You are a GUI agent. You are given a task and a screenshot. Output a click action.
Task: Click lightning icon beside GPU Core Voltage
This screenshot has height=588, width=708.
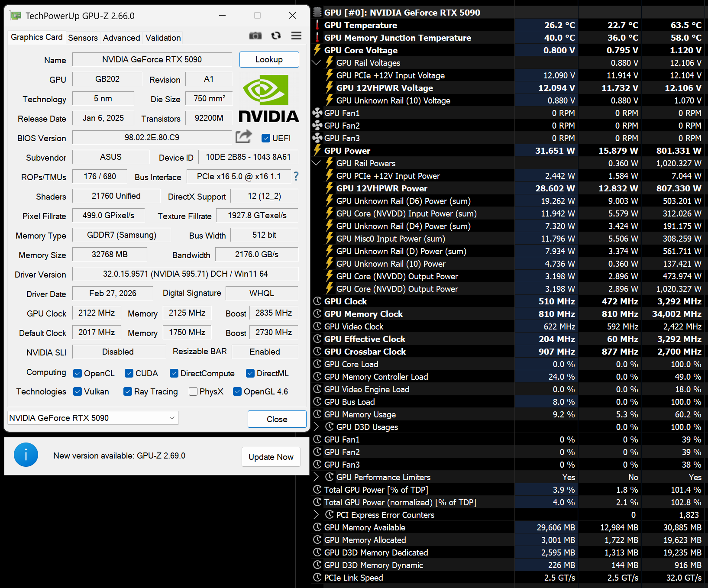pos(317,50)
